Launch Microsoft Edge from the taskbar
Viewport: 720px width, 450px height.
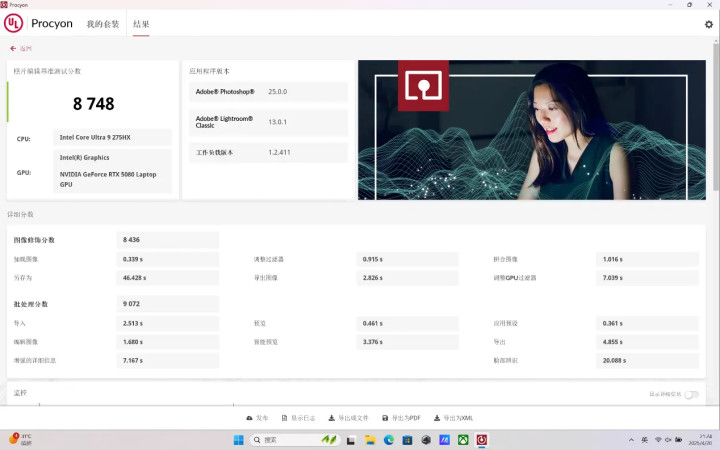click(x=388, y=440)
